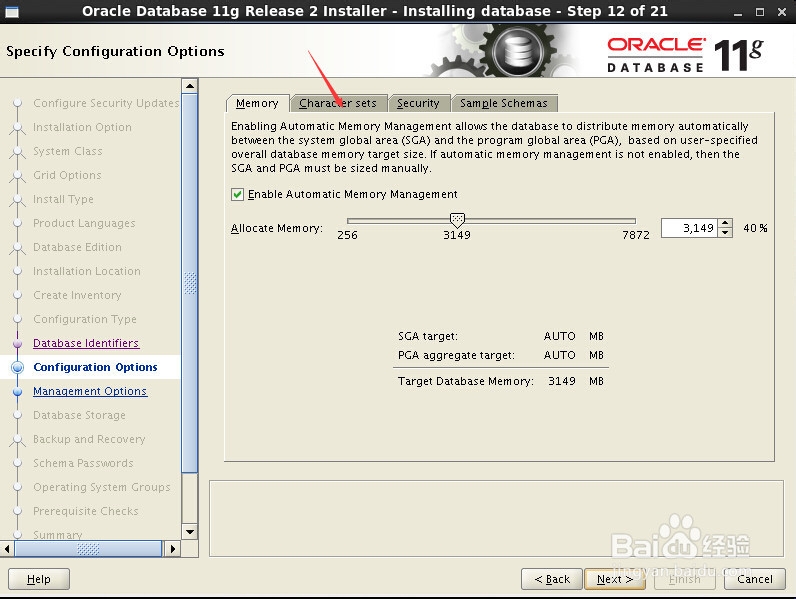Click 'Configuration Type' step text
This screenshot has height=599, width=796.
click(85, 319)
